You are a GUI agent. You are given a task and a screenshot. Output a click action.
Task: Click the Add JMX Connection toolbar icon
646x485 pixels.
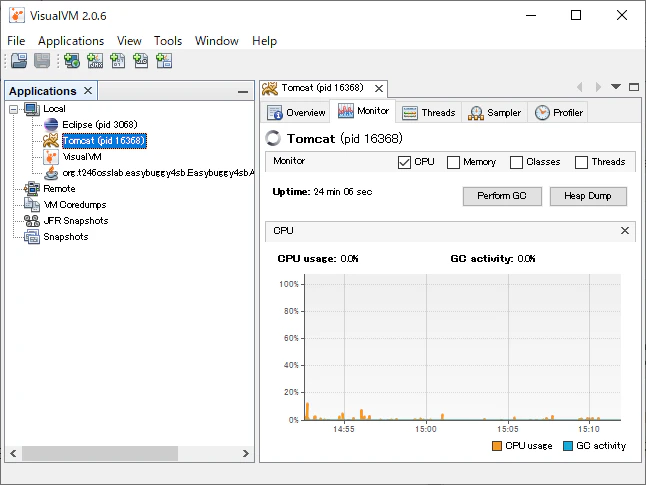click(x=95, y=61)
